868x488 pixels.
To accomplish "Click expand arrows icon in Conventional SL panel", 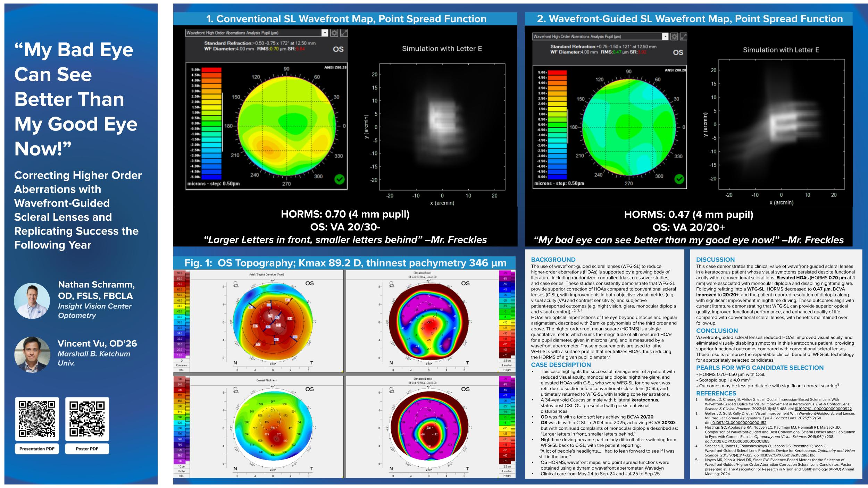I will 343,33.
